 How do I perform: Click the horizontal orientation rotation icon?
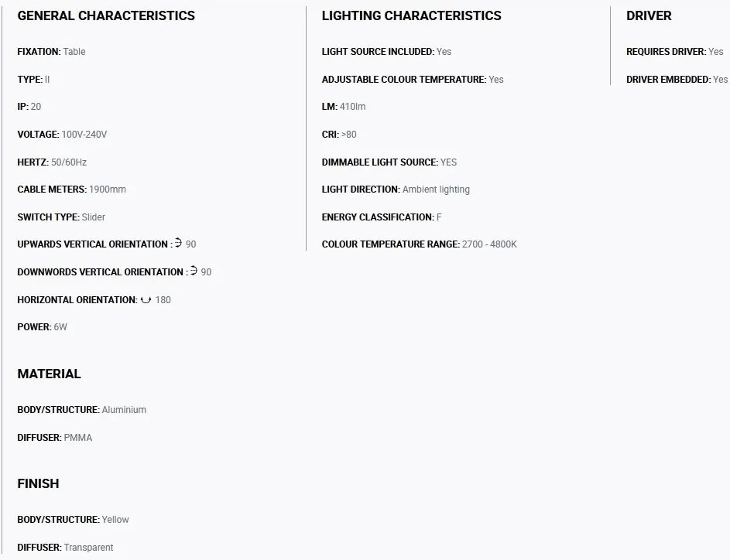(x=146, y=300)
